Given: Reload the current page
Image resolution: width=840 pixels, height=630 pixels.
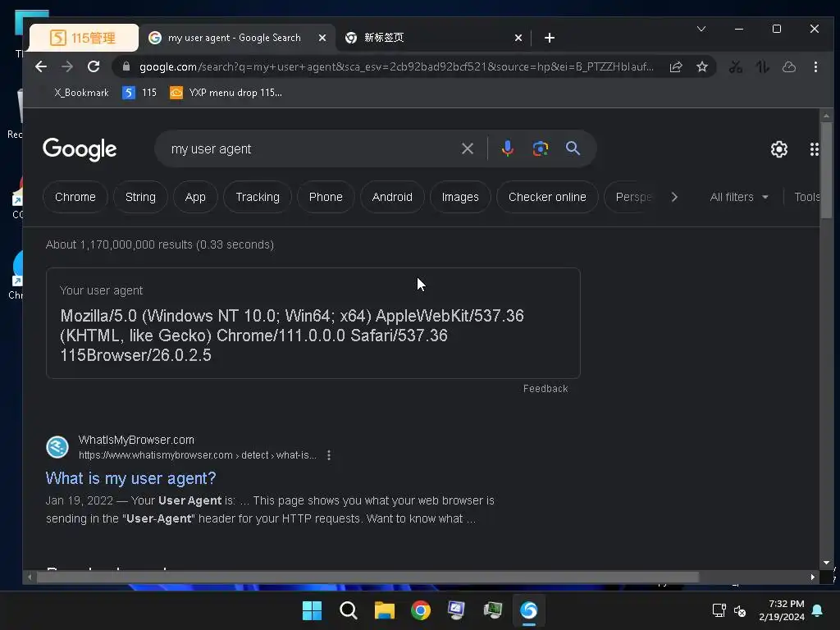Looking at the screenshot, I should point(94,66).
